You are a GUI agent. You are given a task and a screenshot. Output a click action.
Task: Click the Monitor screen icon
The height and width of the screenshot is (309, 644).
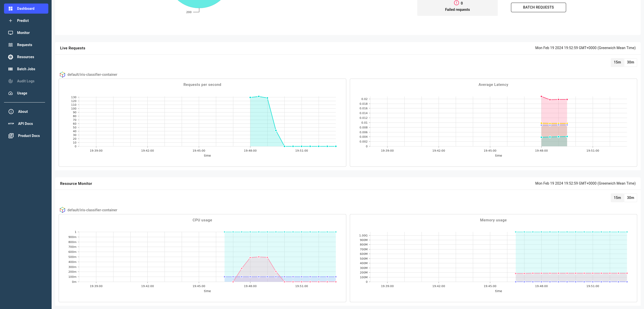click(11, 33)
